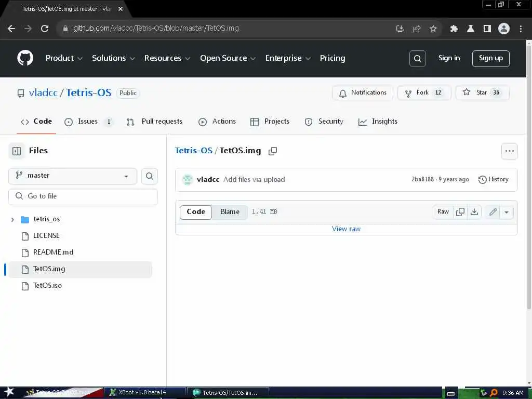Click the GitHub logo icon
Viewport: 532px width, 399px height.
point(25,58)
